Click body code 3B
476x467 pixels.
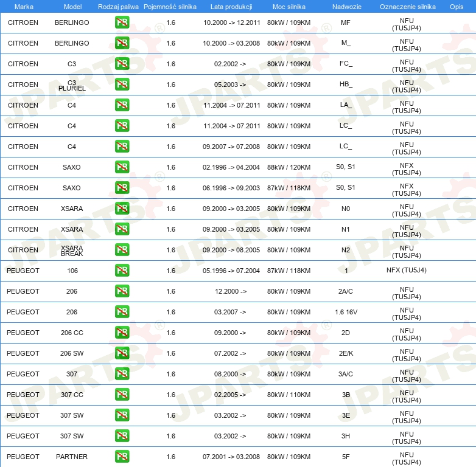(x=346, y=395)
